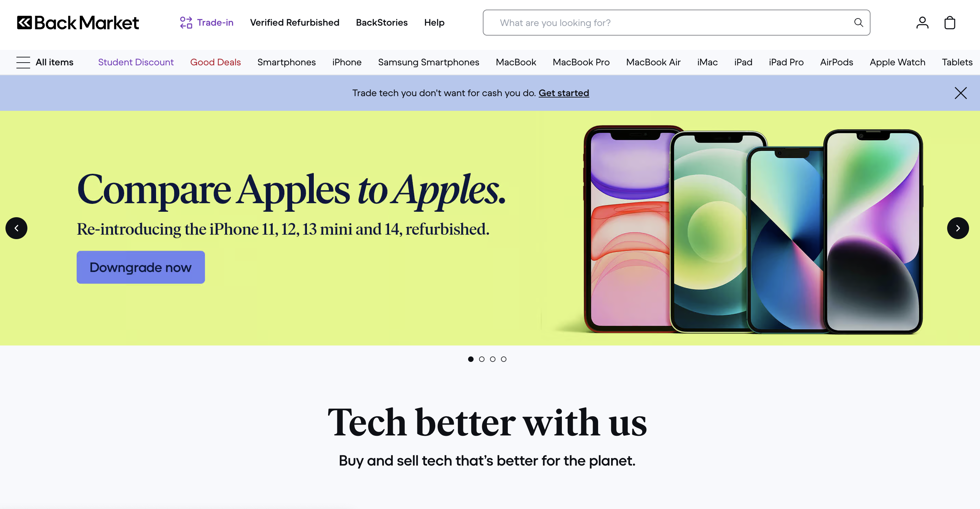Screen dimensions: 980x509
Task: Click the Downgrade now button
Action: coord(141,267)
